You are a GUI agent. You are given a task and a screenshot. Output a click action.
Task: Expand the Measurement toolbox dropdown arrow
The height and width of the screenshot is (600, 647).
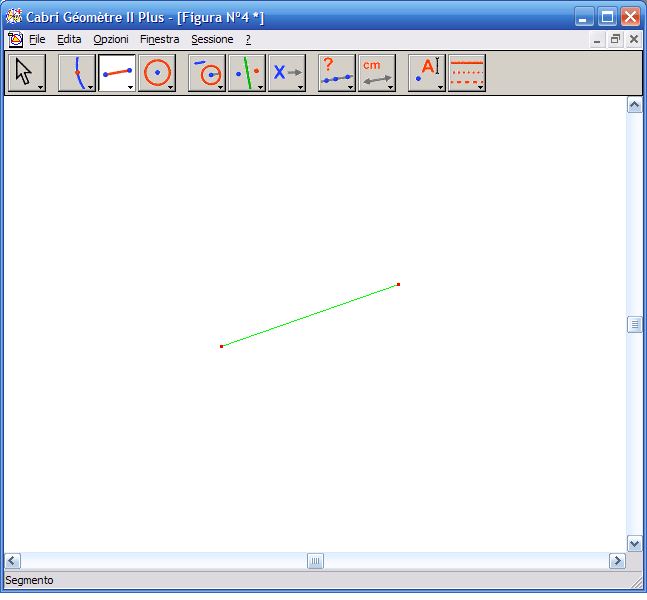[x=390, y=87]
